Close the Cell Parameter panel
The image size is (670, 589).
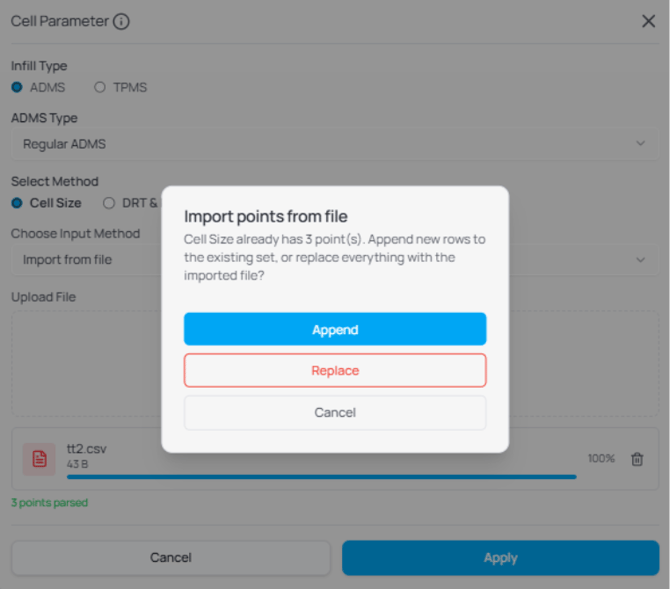pos(648,21)
